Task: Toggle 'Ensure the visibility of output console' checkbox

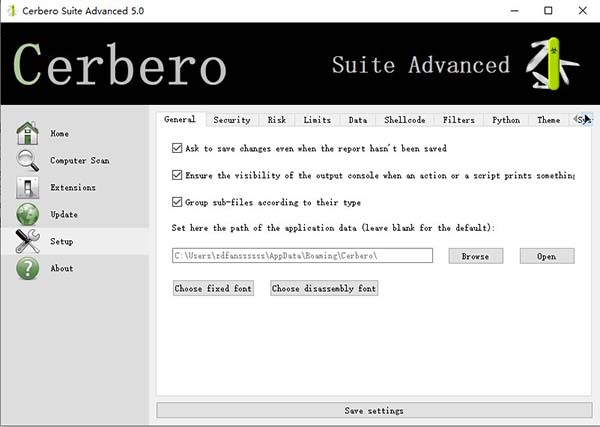Action: pyautogui.click(x=177, y=175)
